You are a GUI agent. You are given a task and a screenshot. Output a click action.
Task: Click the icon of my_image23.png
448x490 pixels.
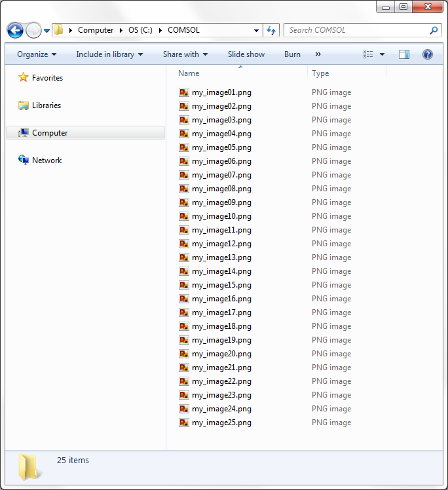point(184,395)
